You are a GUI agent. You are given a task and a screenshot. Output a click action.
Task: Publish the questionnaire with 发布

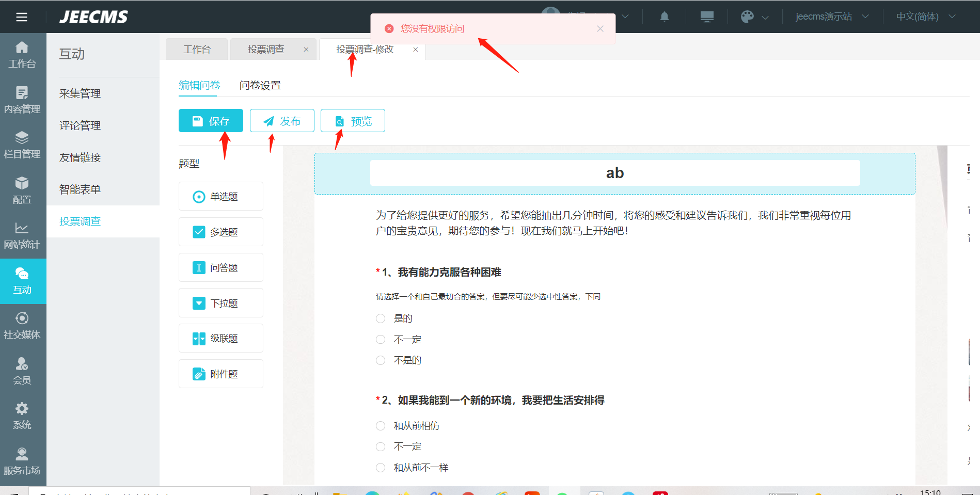point(282,121)
